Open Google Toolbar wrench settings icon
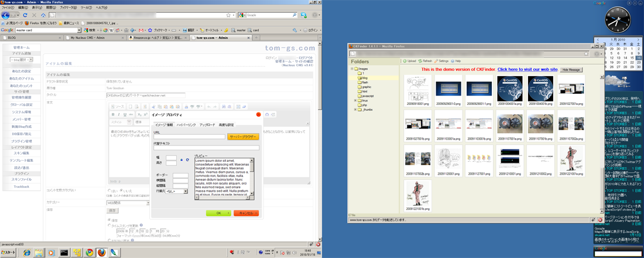 [x=294, y=30]
